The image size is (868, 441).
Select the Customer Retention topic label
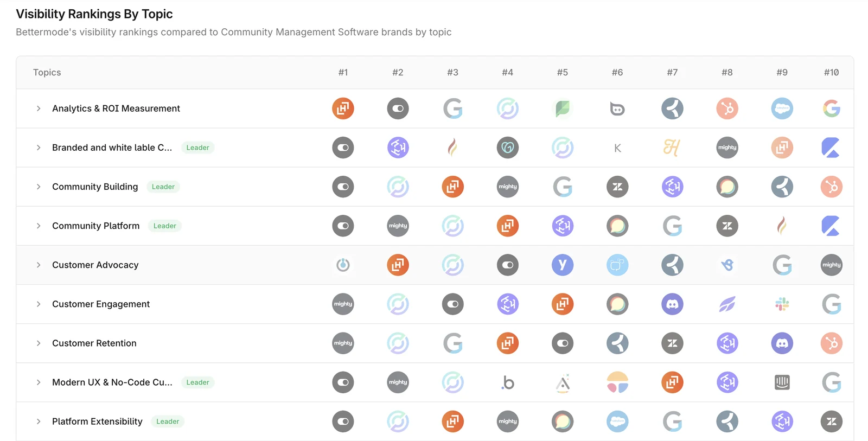point(94,343)
